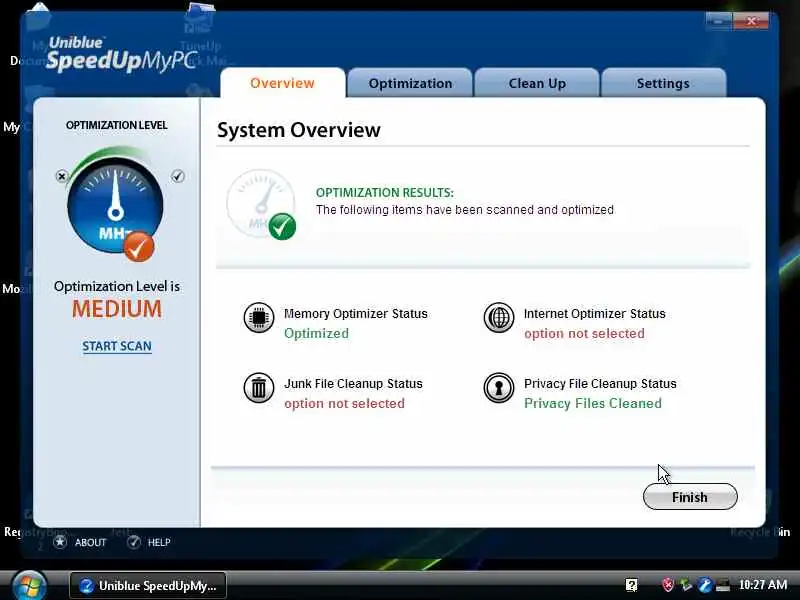The width and height of the screenshot is (800, 600).
Task: Click 'option not selected' under Junk File Cleanup
Action: tap(344, 404)
